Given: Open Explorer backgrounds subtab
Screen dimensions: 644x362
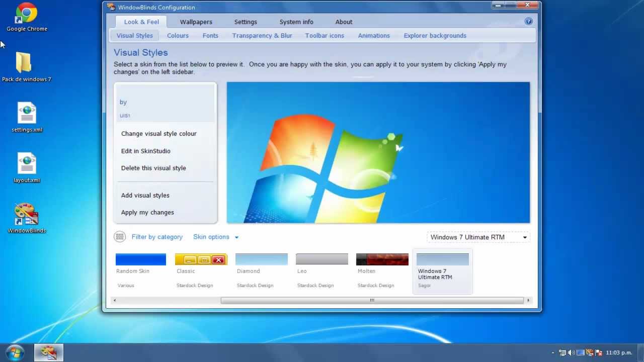Looking at the screenshot, I should pos(435,36).
